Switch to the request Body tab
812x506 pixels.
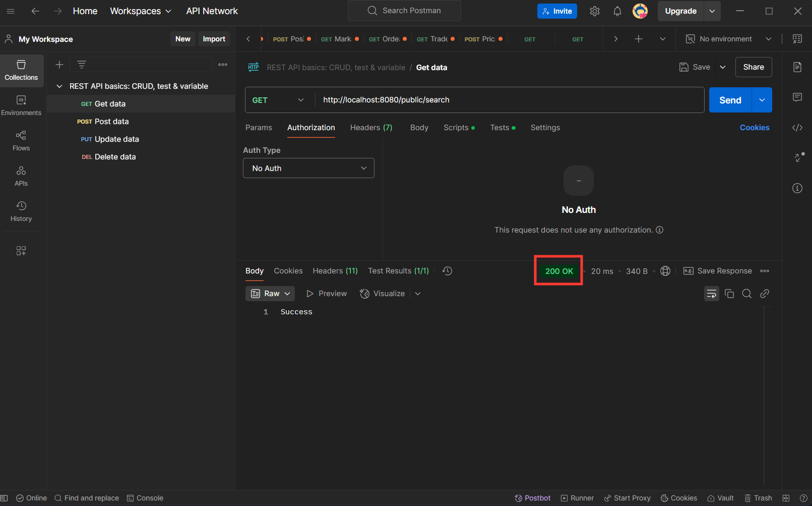click(419, 128)
